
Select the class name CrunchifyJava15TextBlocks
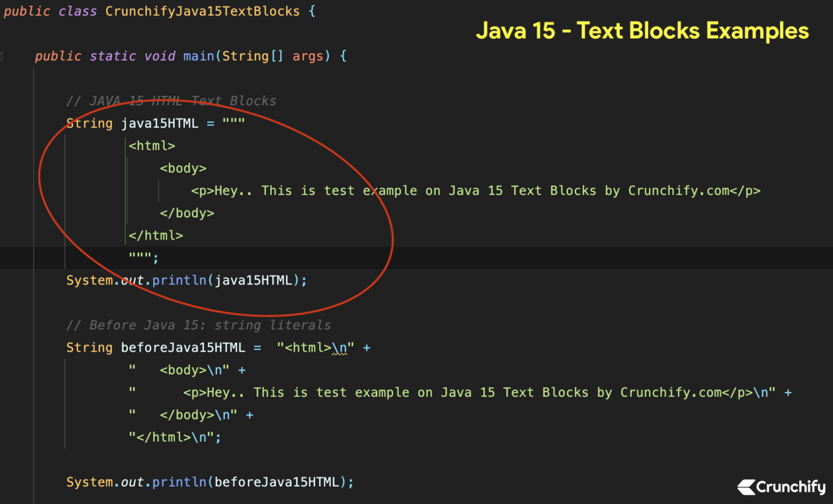coord(202,11)
